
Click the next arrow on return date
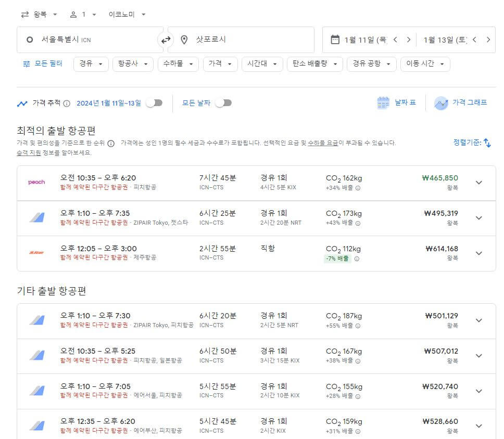coord(488,40)
